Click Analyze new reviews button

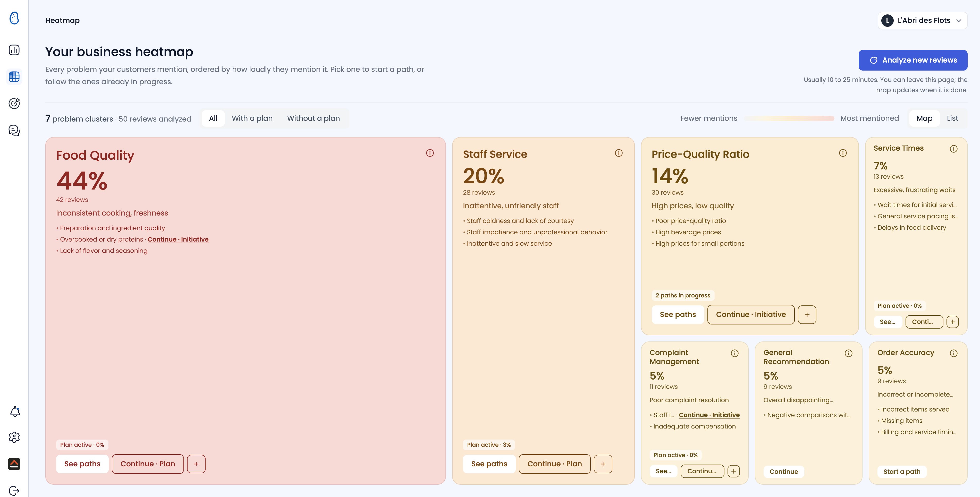(x=913, y=60)
